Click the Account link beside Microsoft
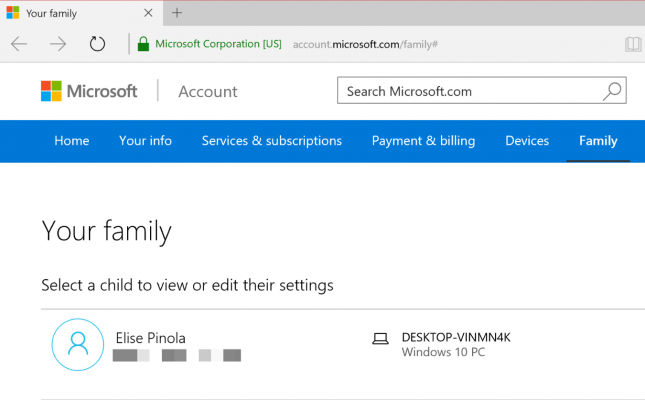This screenshot has height=400, width=645. [x=208, y=91]
